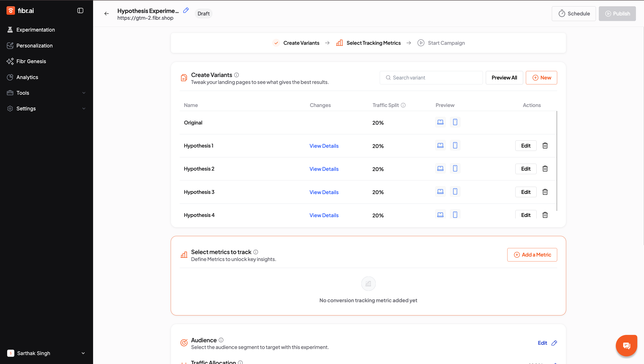Click the back arrow icon
The width and height of the screenshot is (644, 364).
coord(107,13)
